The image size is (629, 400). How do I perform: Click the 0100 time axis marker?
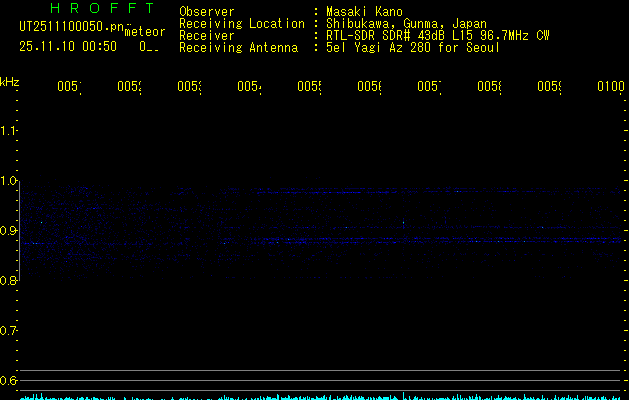click(610, 88)
